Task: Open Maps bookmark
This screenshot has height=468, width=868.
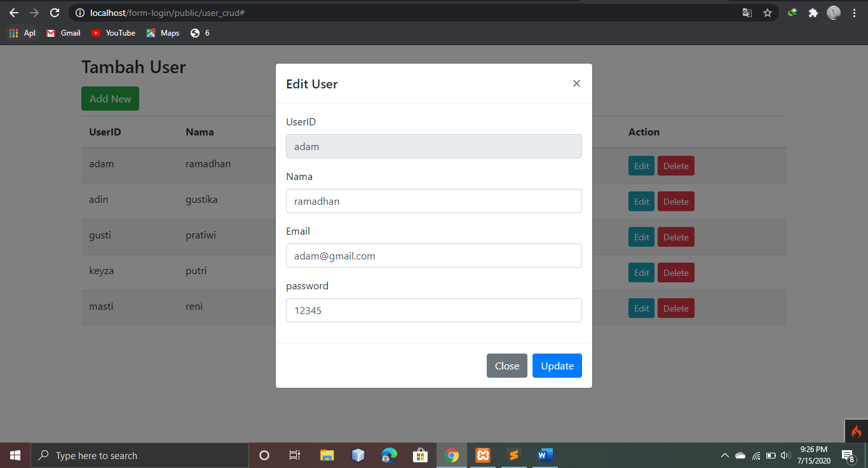Action: 163,33
